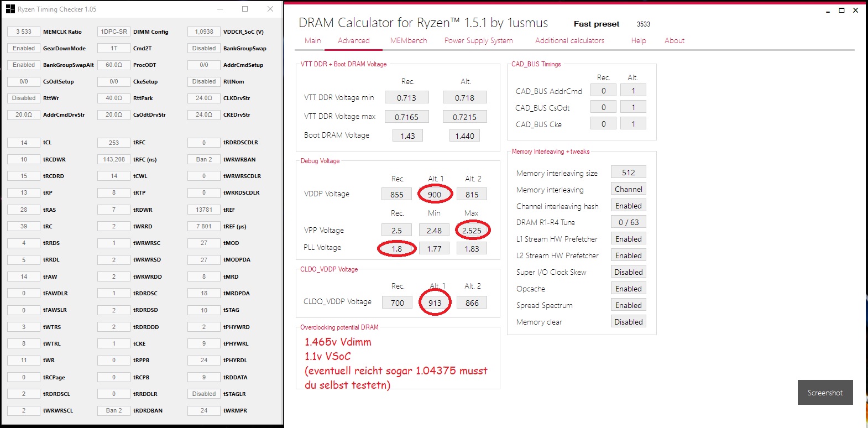Image resolution: width=868 pixels, height=428 pixels.
Task: Click Memory clear Disabled value
Action: coord(629,322)
